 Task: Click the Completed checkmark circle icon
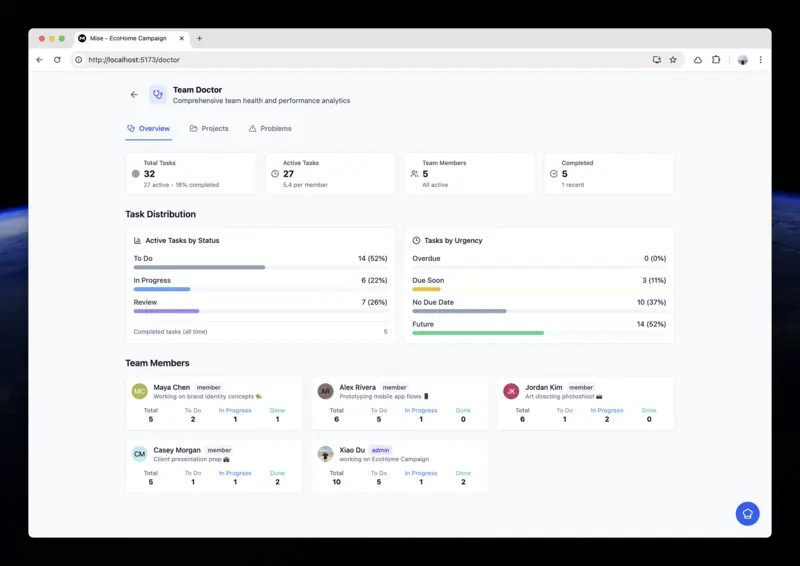coord(553,174)
